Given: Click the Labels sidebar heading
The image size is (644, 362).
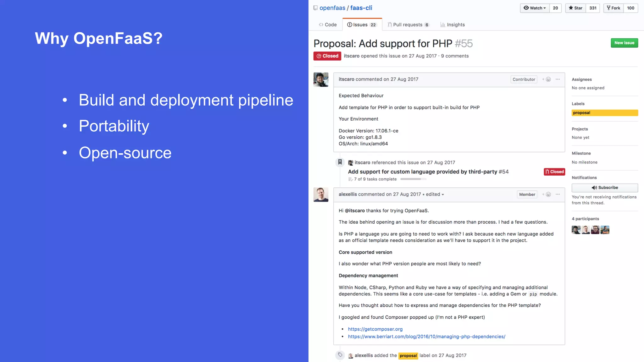Looking at the screenshot, I should click(x=578, y=104).
